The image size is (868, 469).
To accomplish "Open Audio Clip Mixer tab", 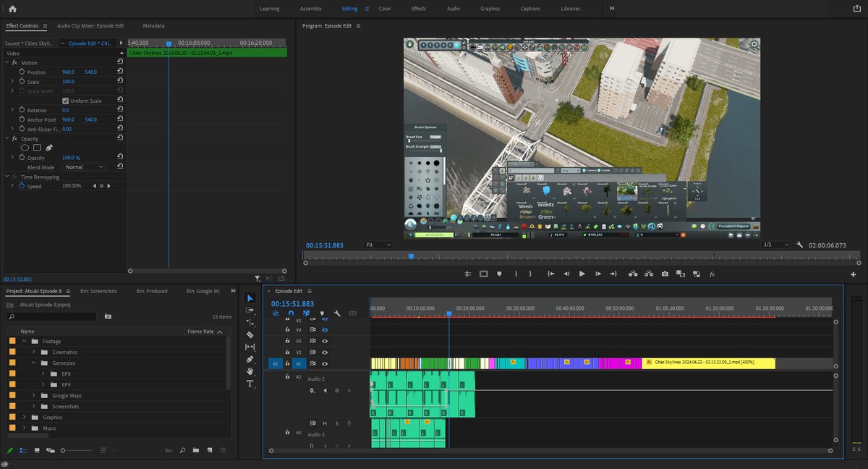I will [90, 25].
